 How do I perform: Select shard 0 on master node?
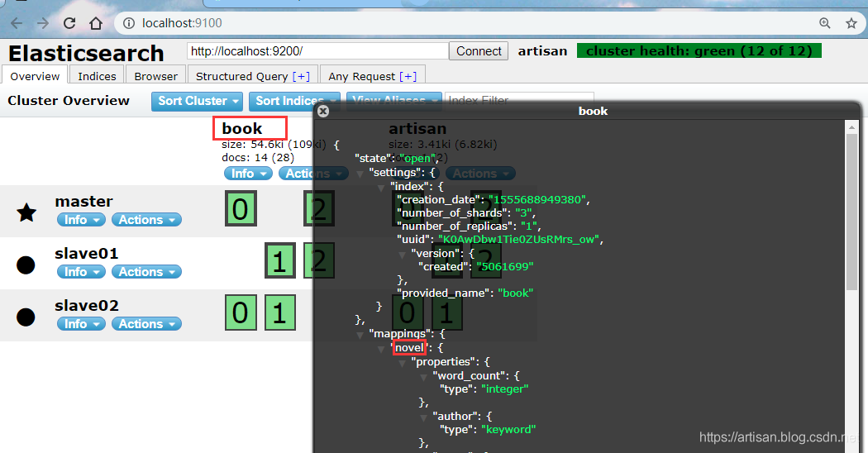(240, 210)
